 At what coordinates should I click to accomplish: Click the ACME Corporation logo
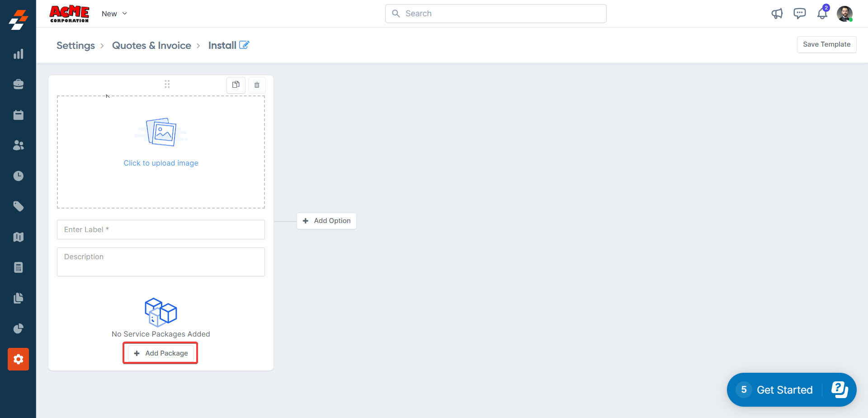point(69,14)
